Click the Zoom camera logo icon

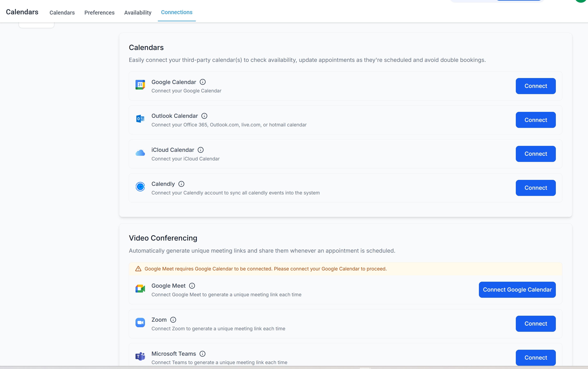[x=140, y=323]
